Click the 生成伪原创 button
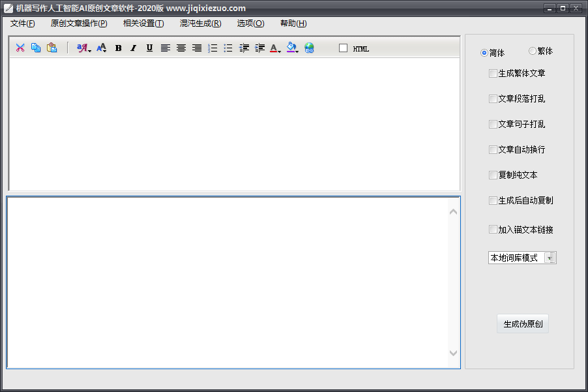This screenshot has height=392, width=588. [522, 324]
